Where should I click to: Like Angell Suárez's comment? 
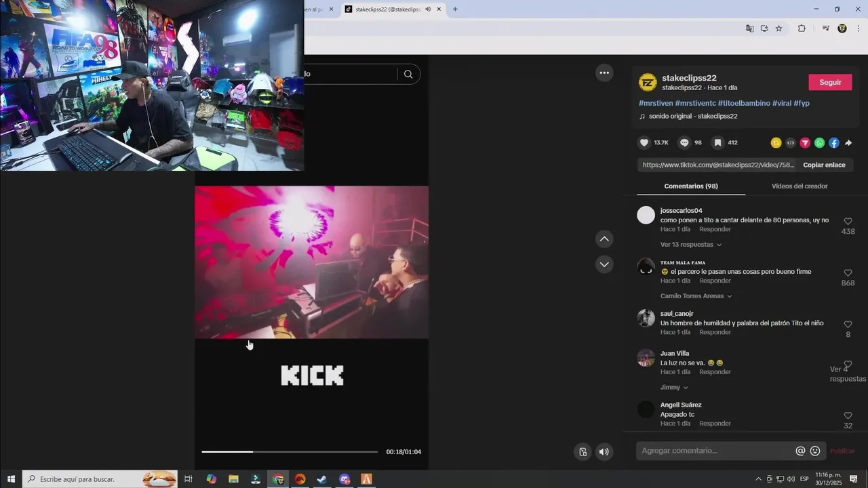coord(848,415)
